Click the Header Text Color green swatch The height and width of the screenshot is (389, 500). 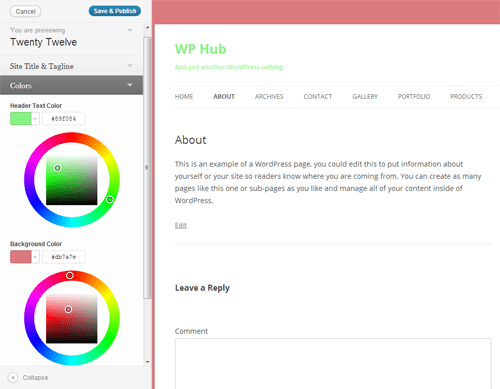(x=21, y=119)
